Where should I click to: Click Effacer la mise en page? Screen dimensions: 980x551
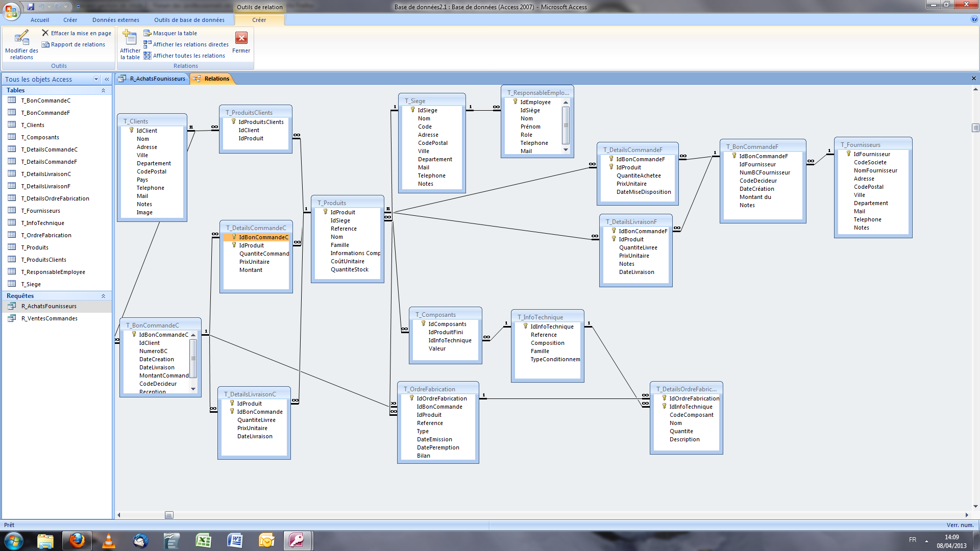[x=77, y=33]
